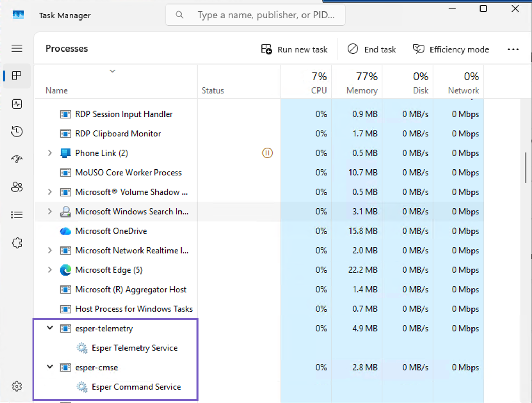This screenshot has width=532, height=403.
Task: Open the Details view
Action: pyautogui.click(x=17, y=214)
